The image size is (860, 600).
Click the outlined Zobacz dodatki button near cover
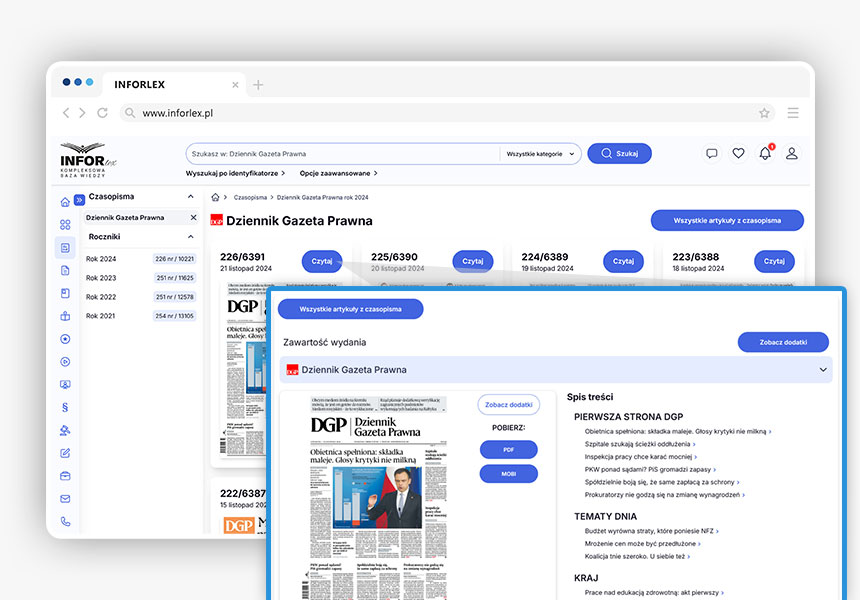[508, 405]
